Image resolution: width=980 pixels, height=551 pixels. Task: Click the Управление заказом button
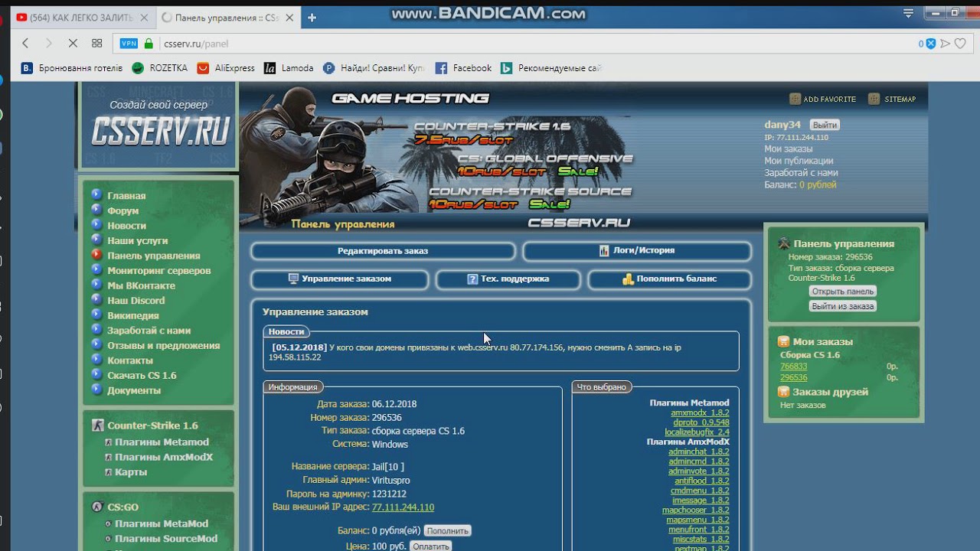click(339, 279)
